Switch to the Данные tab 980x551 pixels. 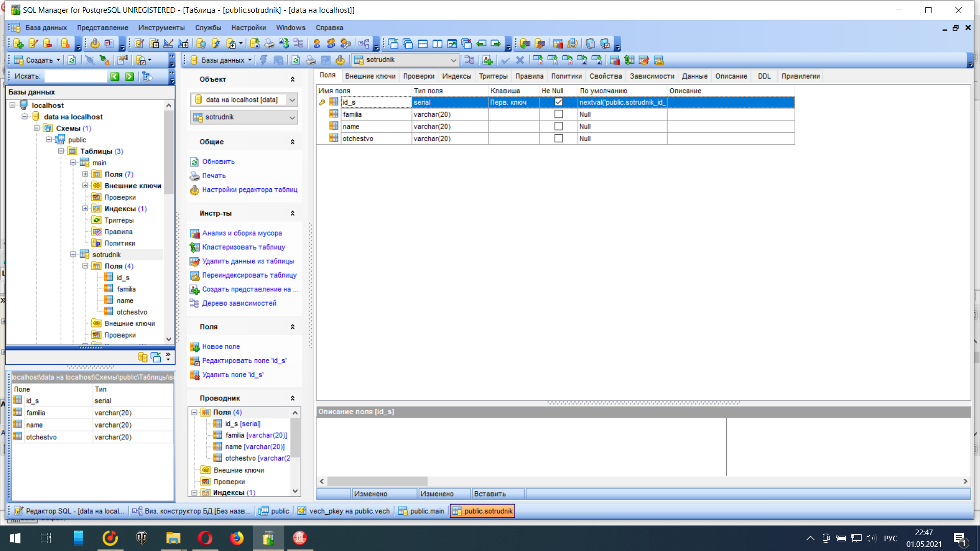click(x=695, y=76)
